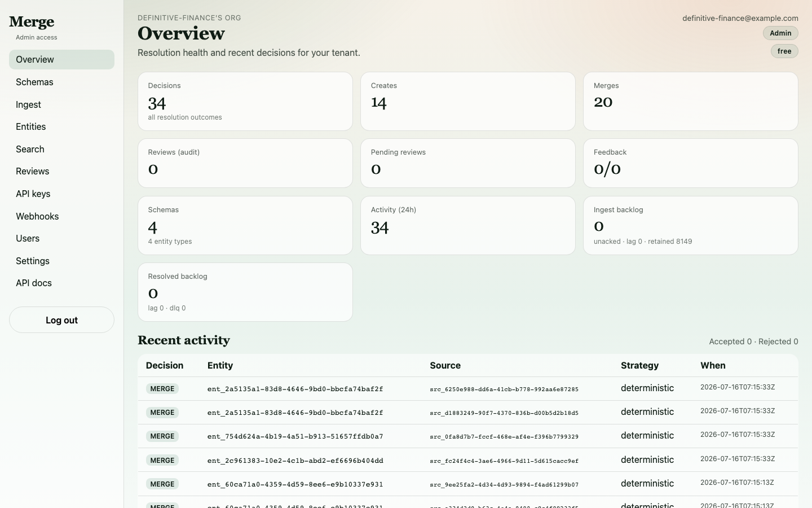Open the Schemas 4 entity types card

coord(245,225)
